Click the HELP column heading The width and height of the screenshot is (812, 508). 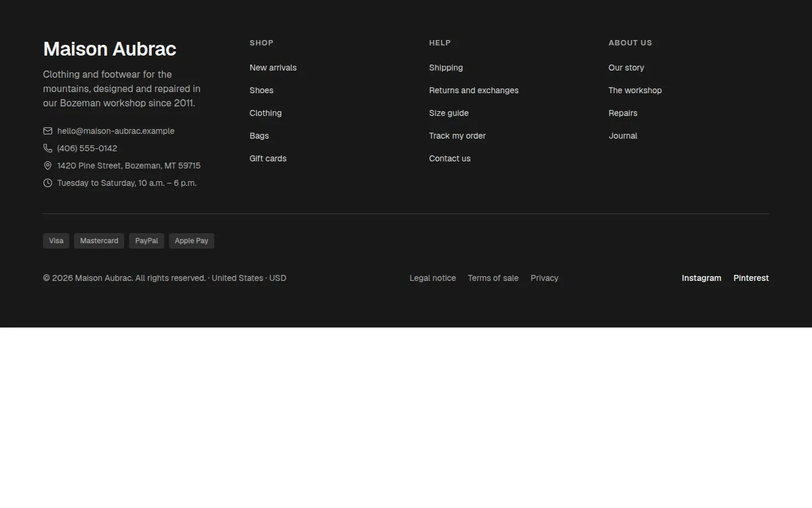coord(440,43)
